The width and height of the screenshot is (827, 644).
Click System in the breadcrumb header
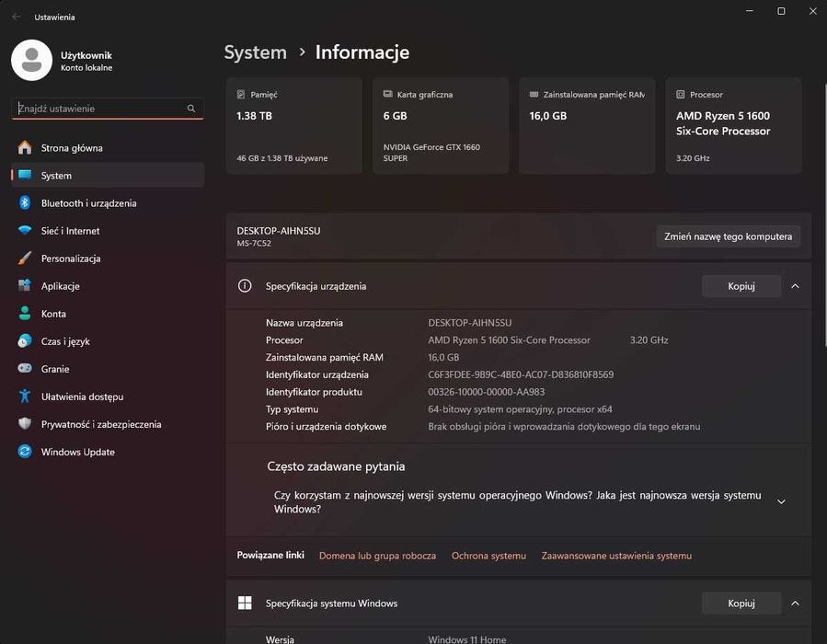click(x=255, y=52)
